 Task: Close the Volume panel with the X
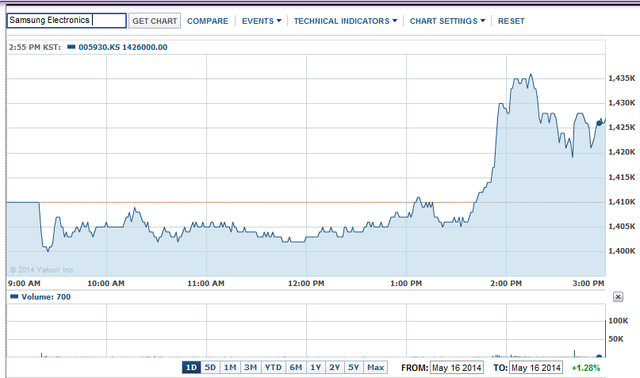(x=618, y=297)
